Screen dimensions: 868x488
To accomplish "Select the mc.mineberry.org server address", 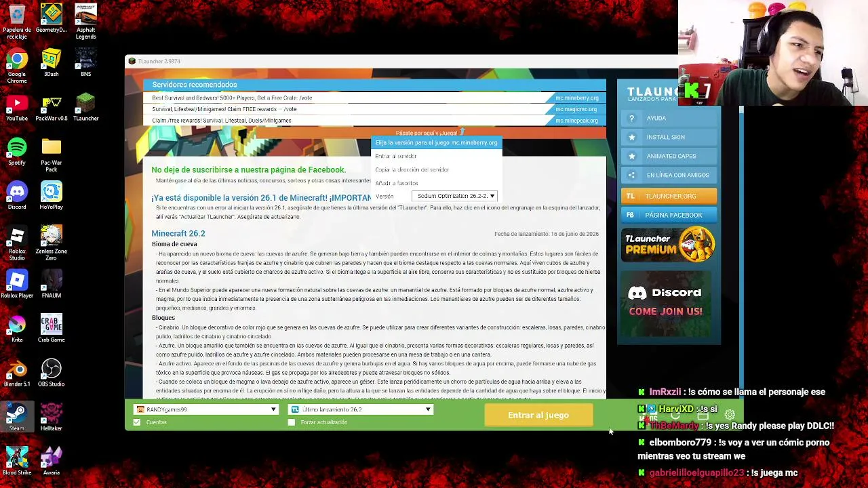I will pos(576,98).
